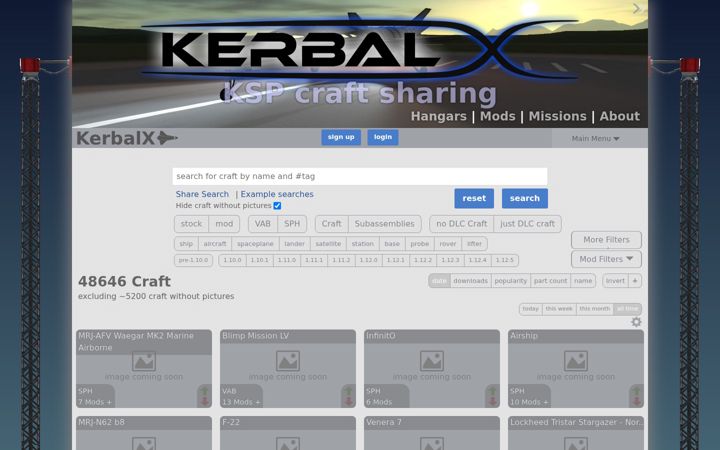720x450 pixels.
Task: Click placeholder image icon on Airship card
Action: 576,361
